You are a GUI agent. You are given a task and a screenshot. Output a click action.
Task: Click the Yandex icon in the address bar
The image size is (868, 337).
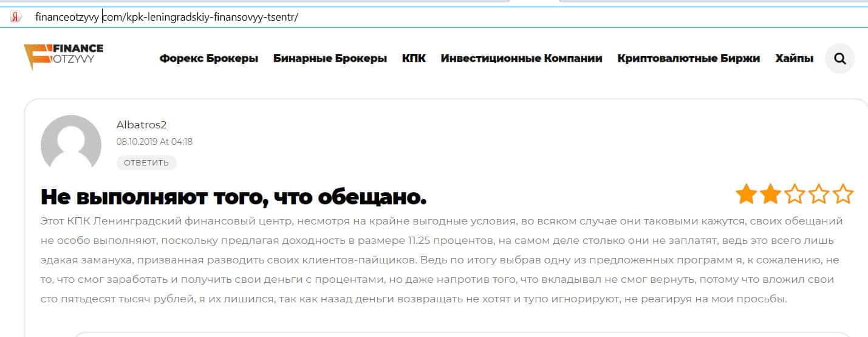16,17
